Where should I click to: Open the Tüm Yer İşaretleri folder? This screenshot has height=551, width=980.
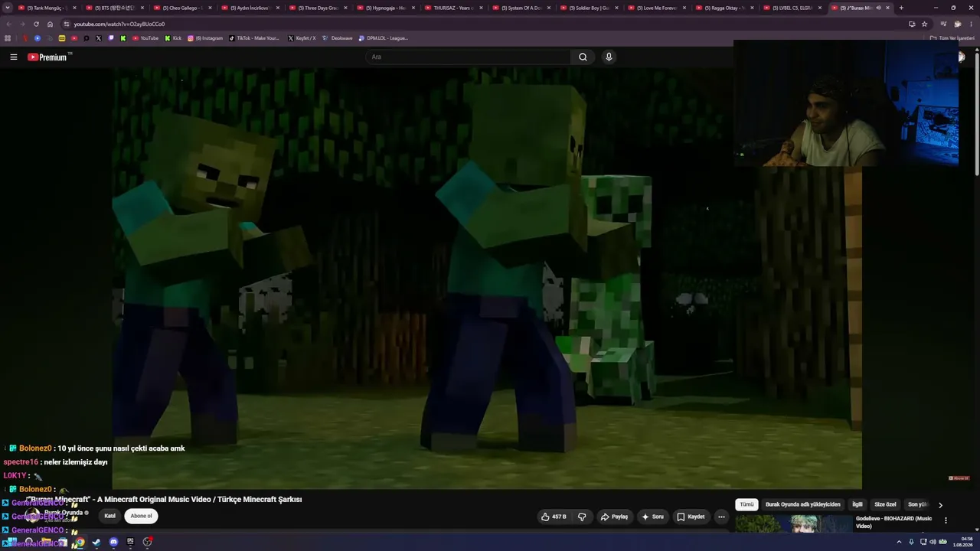[952, 38]
